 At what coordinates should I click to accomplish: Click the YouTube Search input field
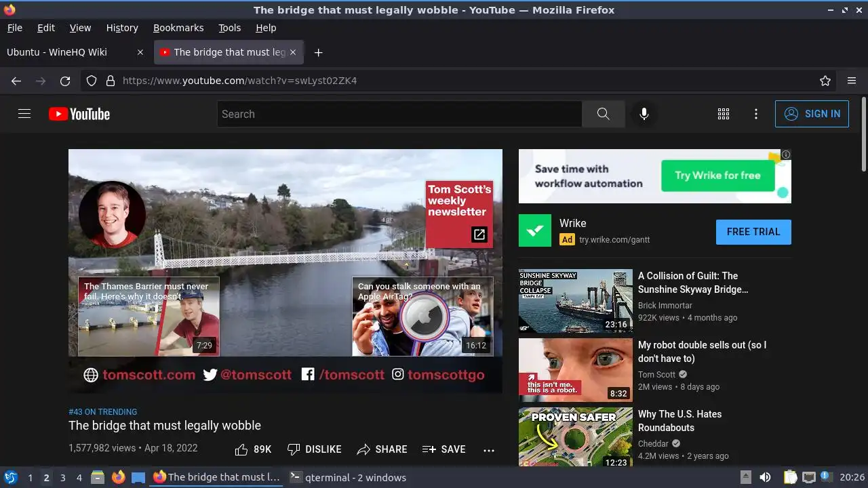point(399,114)
